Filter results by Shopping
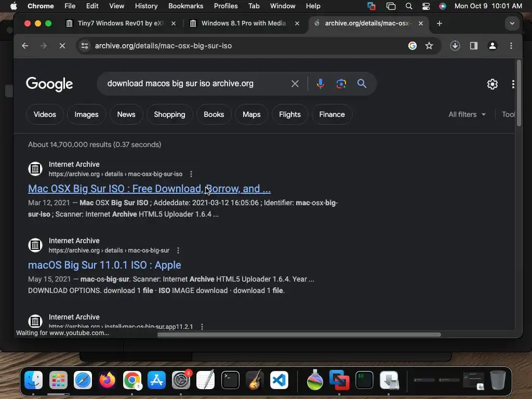This screenshot has width=532, height=399. (x=170, y=114)
